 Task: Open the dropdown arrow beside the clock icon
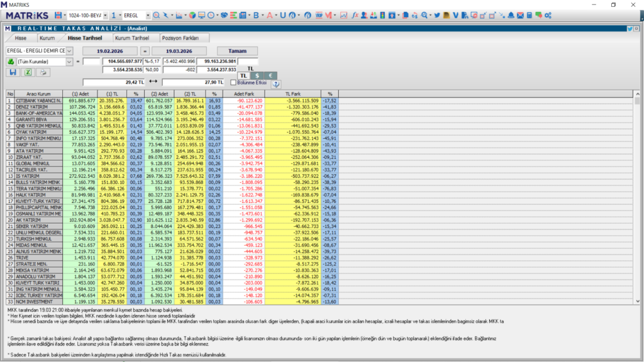point(217,15)
